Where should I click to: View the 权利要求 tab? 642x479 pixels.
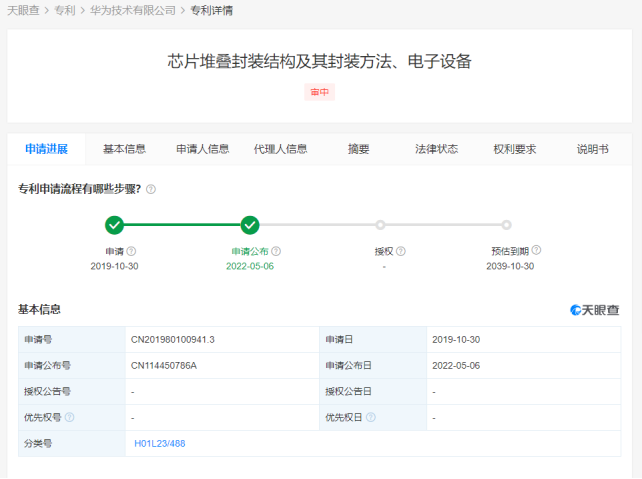(515, 149)
